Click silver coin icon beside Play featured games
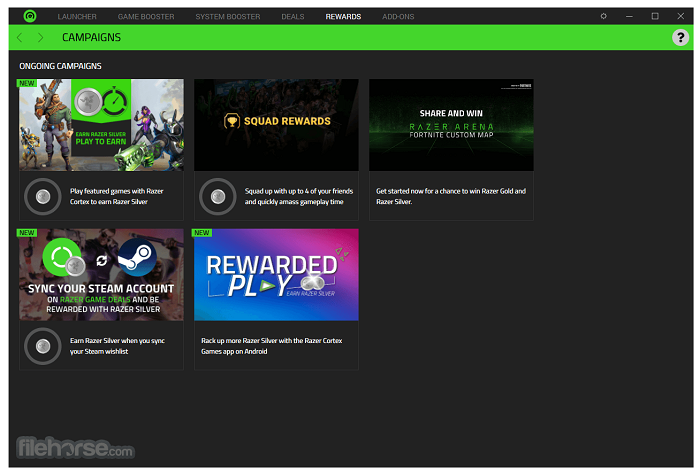This screenshot has height=475, width=700. point(41,196)
